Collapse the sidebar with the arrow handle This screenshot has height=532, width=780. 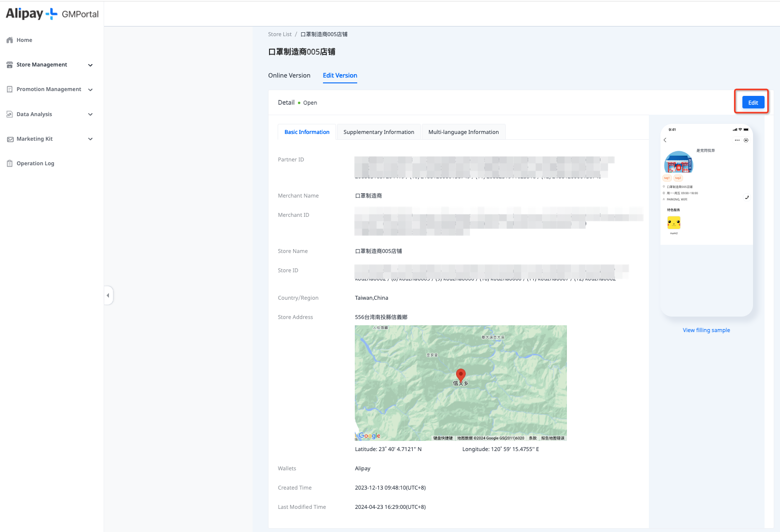pyautogui.click(x=108, y=295)
